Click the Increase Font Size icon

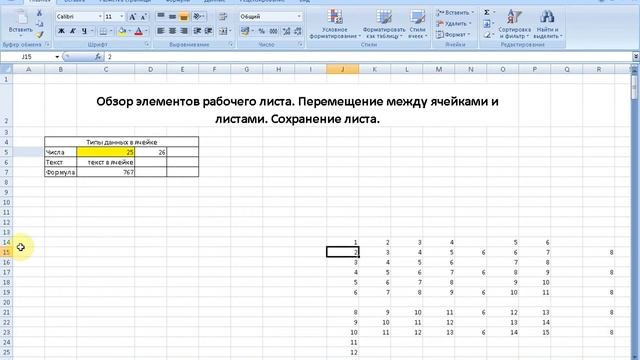click(x=132, y=17)
